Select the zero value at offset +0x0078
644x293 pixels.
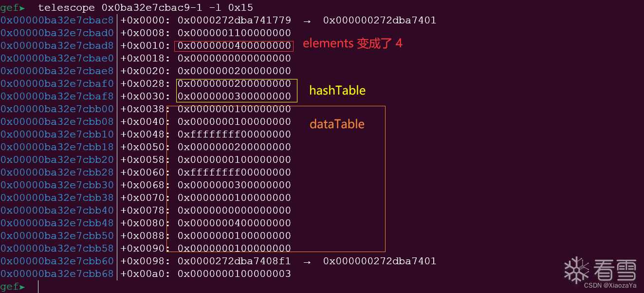(234, 211)
